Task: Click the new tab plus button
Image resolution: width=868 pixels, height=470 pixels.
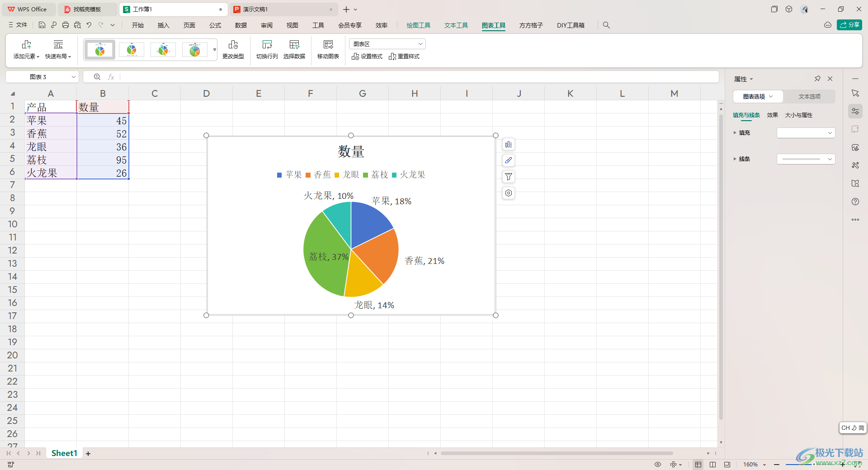Action: 346,9
